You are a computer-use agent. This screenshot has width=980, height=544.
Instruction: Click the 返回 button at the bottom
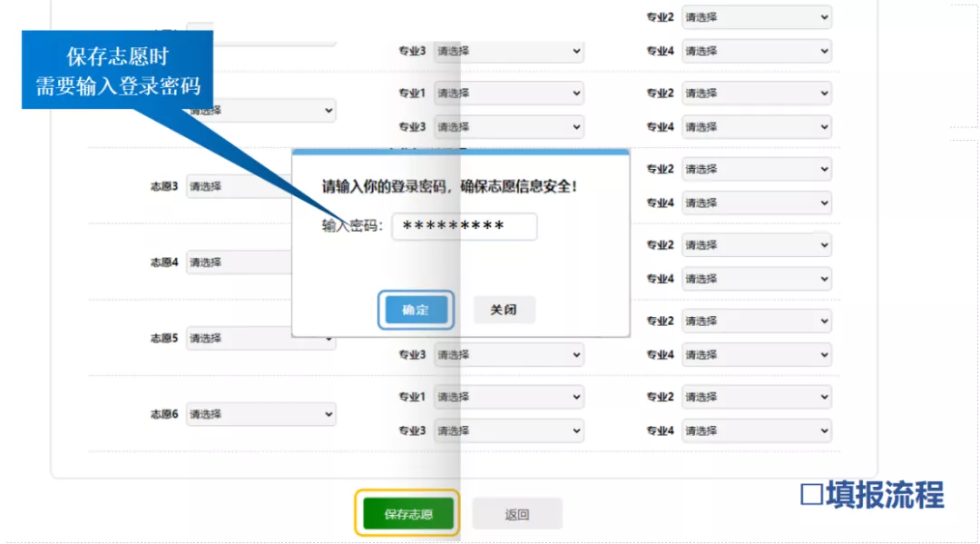point(517,513)
